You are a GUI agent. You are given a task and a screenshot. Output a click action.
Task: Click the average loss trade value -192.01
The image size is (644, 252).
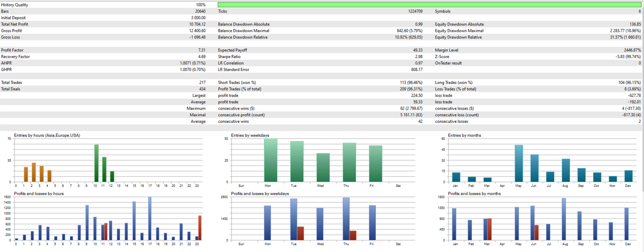634,102
